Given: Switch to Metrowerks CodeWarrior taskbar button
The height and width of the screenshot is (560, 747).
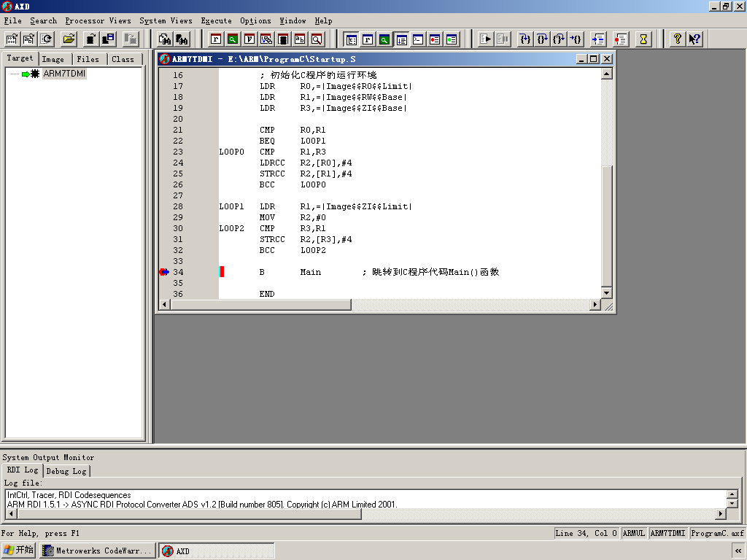Looking at the screenshot, I should point(98,551).
